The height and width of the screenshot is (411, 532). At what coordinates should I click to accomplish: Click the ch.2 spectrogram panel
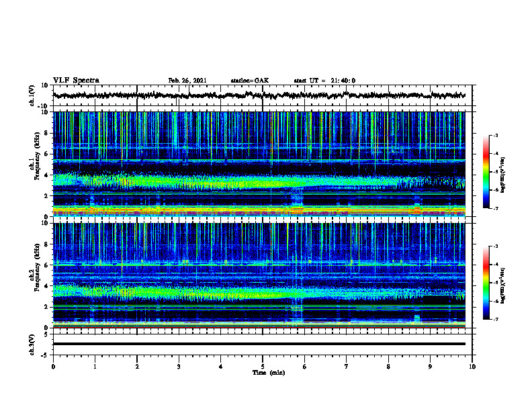[259, 275]
